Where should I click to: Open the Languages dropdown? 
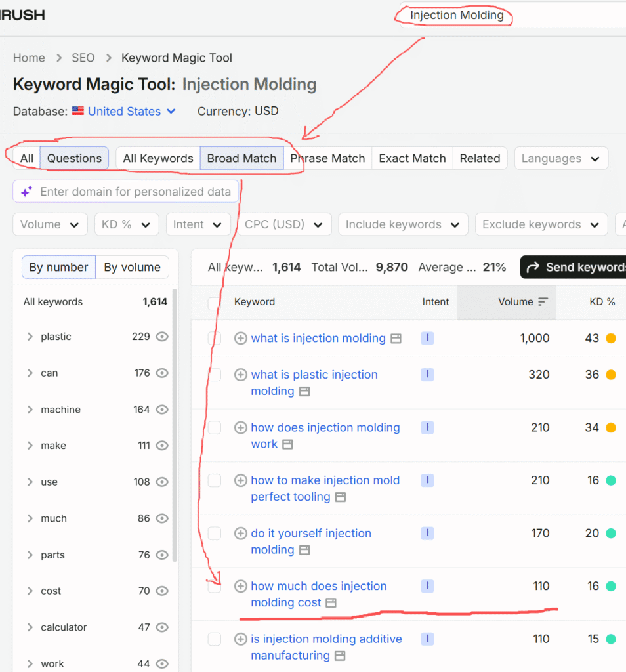click(561, 158)
